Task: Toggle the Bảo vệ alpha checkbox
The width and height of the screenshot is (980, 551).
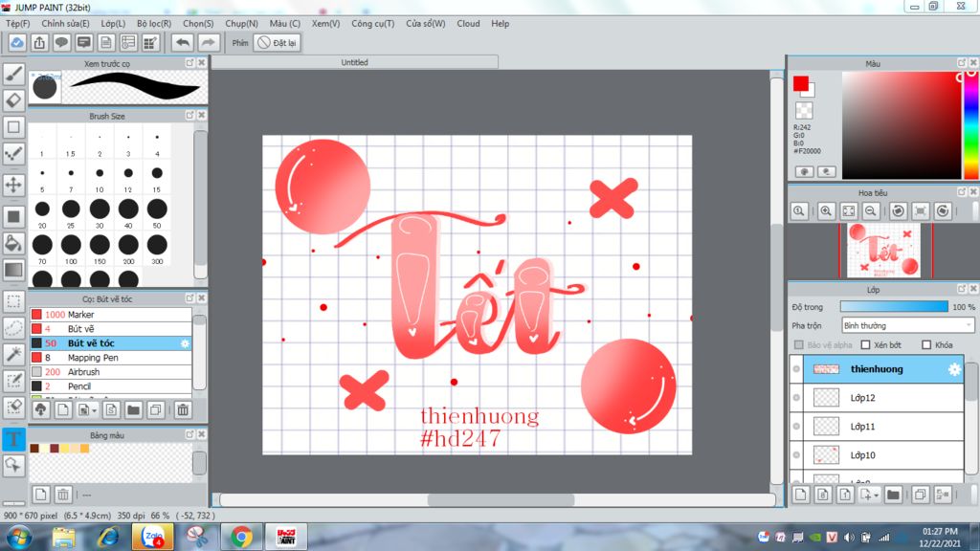Action: 798,344
